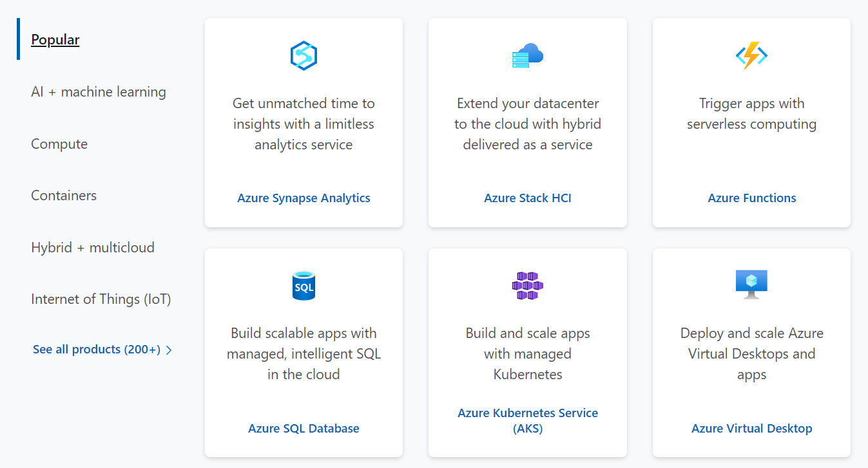The image size is (868, 468).
Task: Switch to AI + machine learning category
Action: [x=99, y=91]
